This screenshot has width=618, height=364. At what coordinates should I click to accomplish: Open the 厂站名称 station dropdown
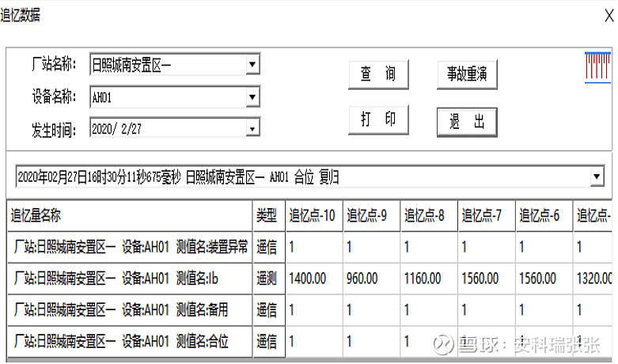point(252,65)
